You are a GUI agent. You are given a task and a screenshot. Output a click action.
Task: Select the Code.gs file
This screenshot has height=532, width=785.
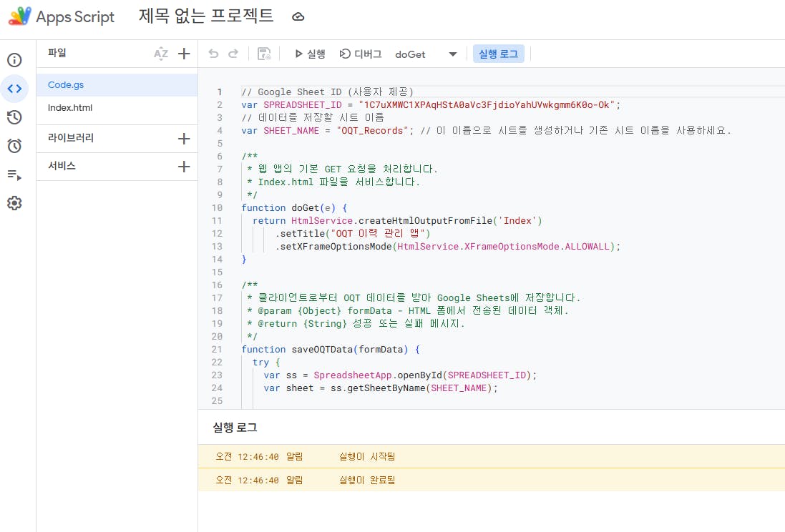(x=117, y=85)
